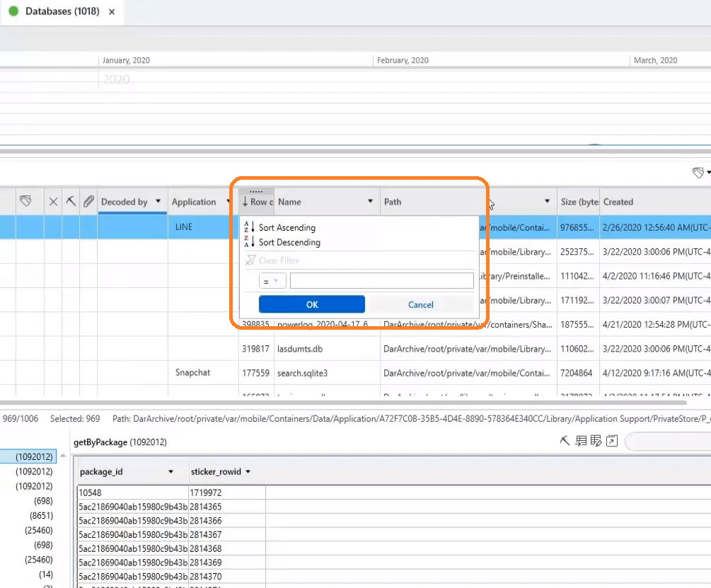
Task: Click the created date 2/26/2020 12:56:40 AM
Action: pos(657,228)
